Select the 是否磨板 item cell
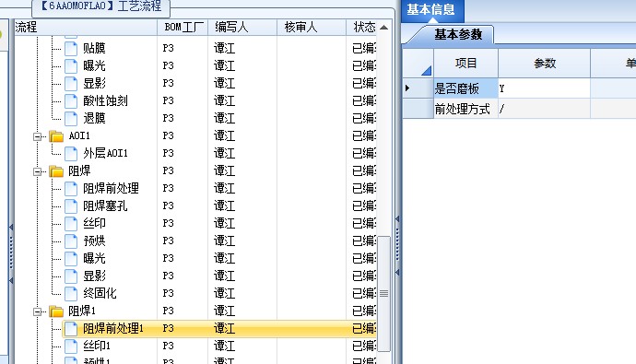The image size is (636, 364). pos(465,88)
